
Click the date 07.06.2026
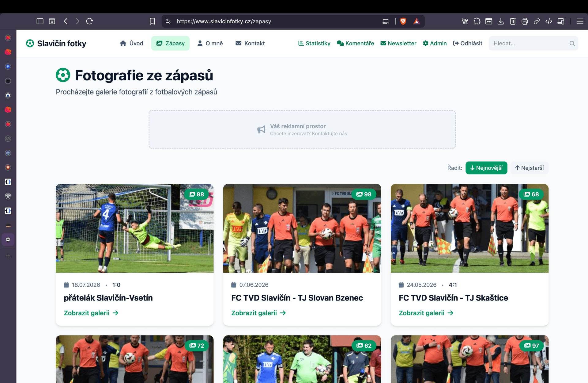pos(254,285)
